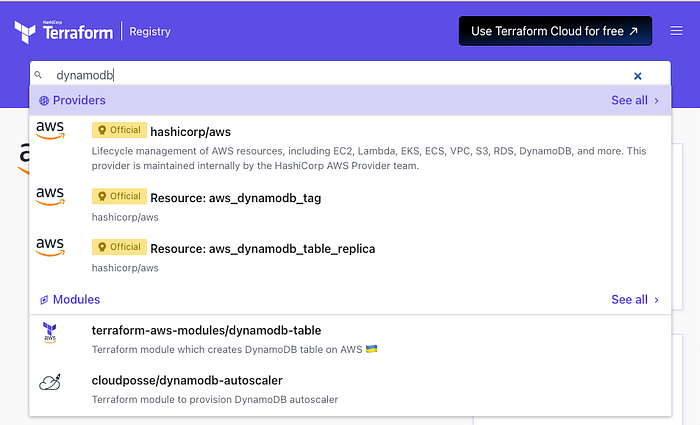Clear the search with the X icon
This screenshot has height=425, width=700.
point(638,76)
